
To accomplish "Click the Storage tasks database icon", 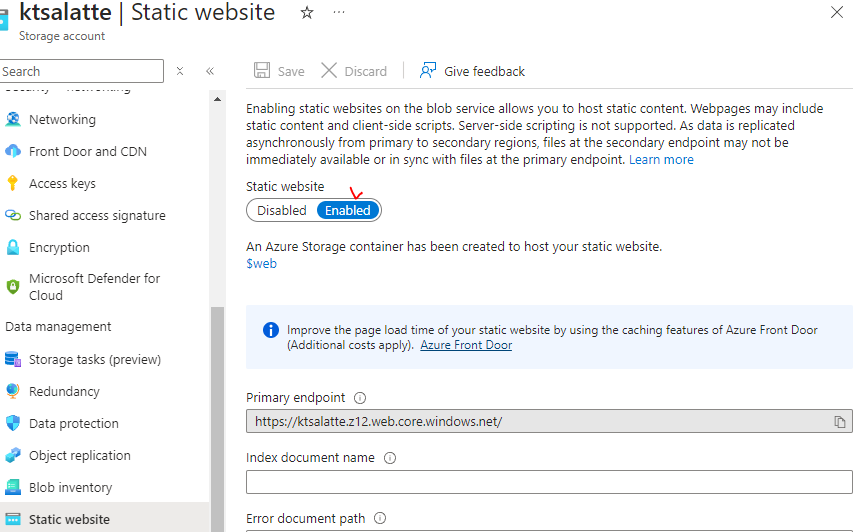I will pos(13,360).
